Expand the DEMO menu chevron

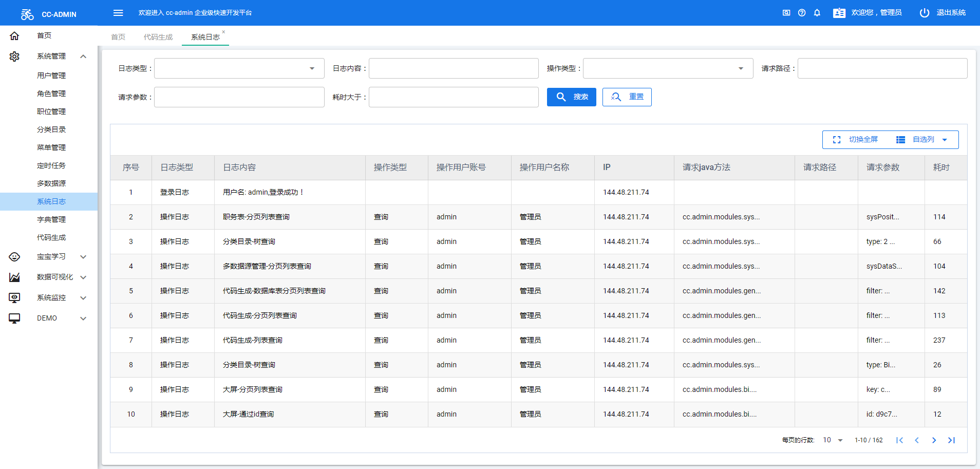(83, 318)
